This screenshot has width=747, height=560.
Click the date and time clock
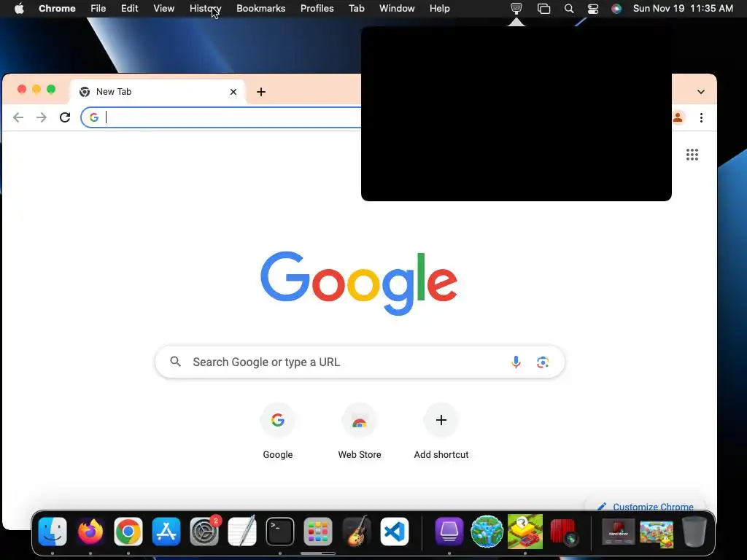(683, 9)
